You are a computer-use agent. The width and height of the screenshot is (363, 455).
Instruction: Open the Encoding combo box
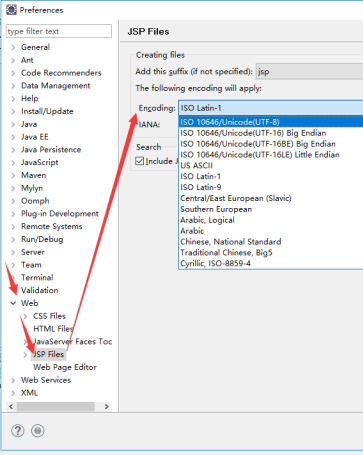pyautogui.click(x=271, y=108)
